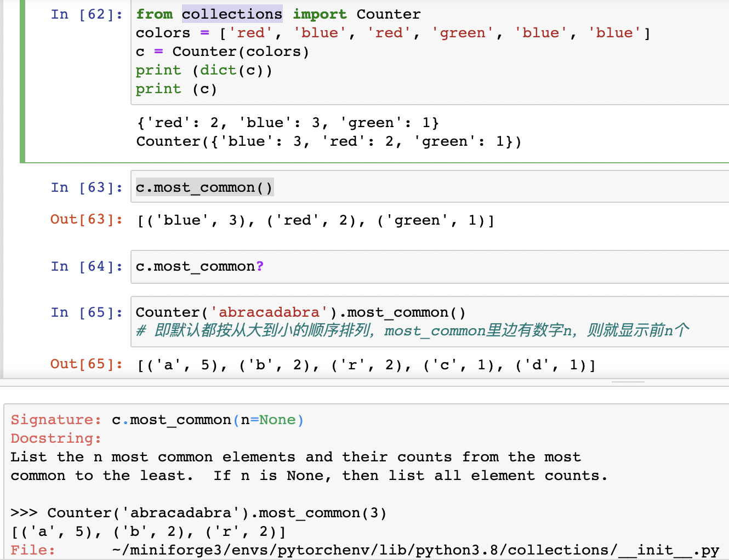Click the pager example result [('a', 5), ('b', 2), ('r', 2)]
This screenshot has height=560, width=729.
click(x=149, y=532)
